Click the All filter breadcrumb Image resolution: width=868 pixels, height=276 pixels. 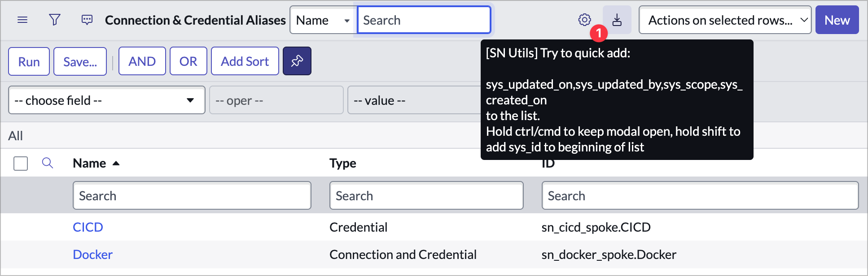[15, 136]
